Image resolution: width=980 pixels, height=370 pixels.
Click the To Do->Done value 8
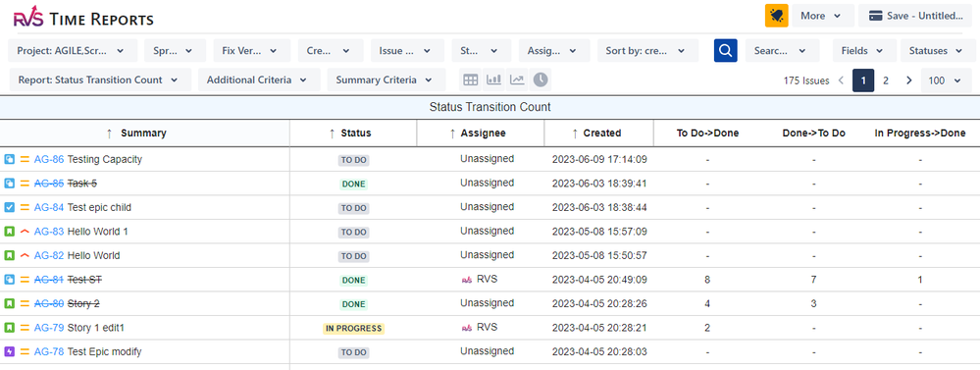(707, 280)
